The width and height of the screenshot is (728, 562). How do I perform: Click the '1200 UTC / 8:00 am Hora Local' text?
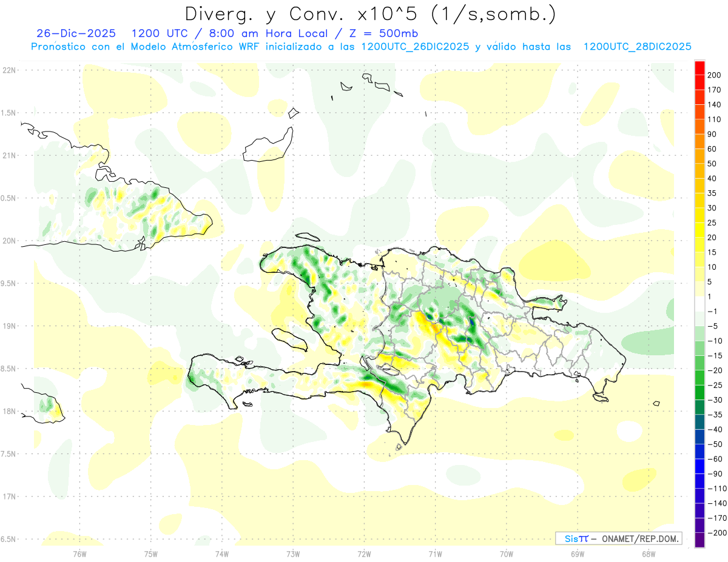pos(232,33)
